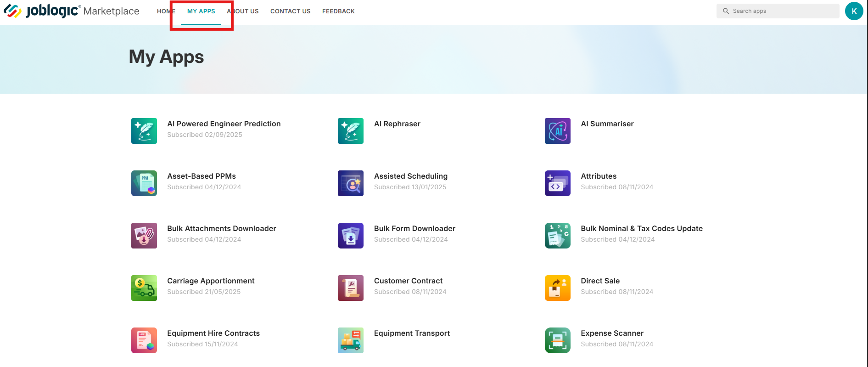This screenshot has width=868, height=367.
Task: Open the Assisted Scheduling app icon
Action: [x=351, y=183]
